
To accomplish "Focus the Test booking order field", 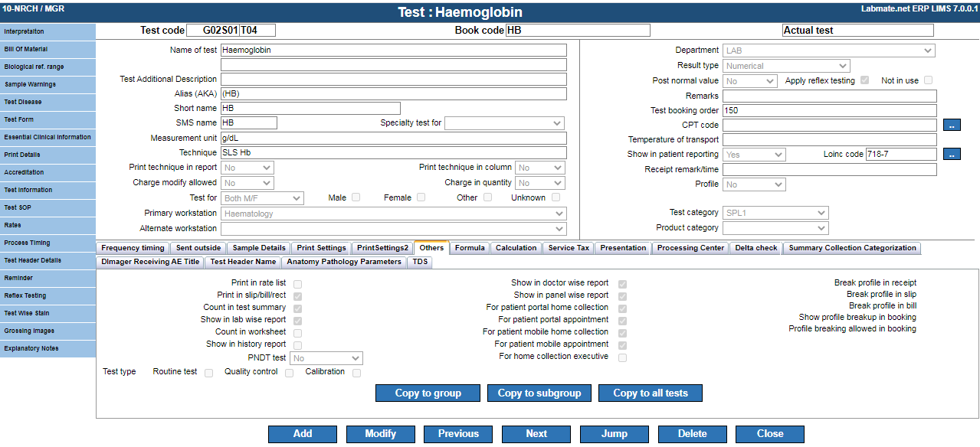I will pos(830,111).
